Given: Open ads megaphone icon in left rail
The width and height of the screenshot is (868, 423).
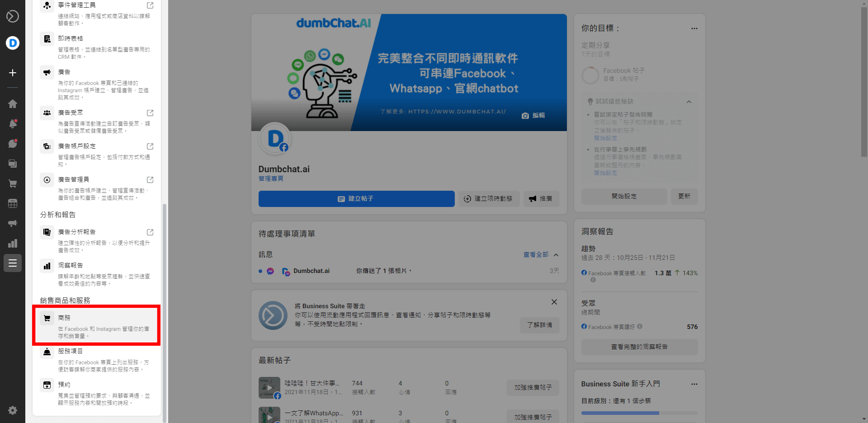Looking at the screenshot, I should [x=13, y=223].
